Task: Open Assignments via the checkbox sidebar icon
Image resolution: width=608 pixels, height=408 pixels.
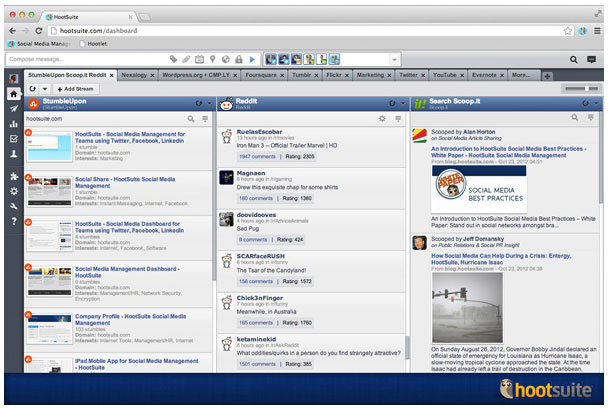Action: pyautogui.click(x=14, y=139)
